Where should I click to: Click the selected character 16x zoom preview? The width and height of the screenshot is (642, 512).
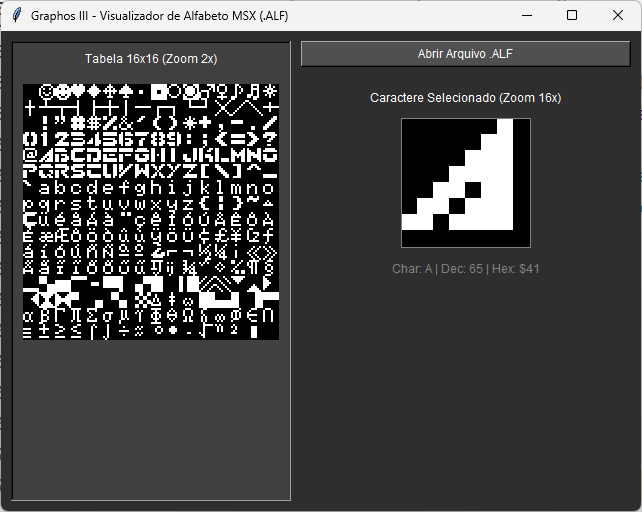point(466,182)
